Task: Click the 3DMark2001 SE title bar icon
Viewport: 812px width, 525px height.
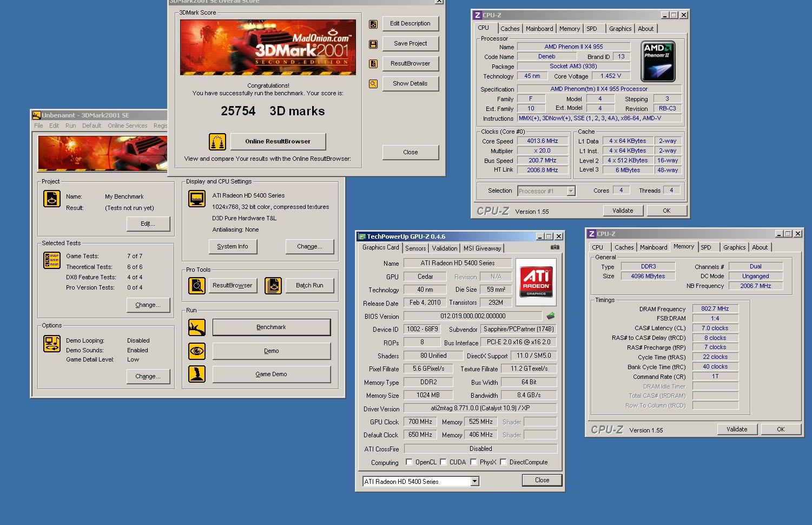Action: point(36,115)
